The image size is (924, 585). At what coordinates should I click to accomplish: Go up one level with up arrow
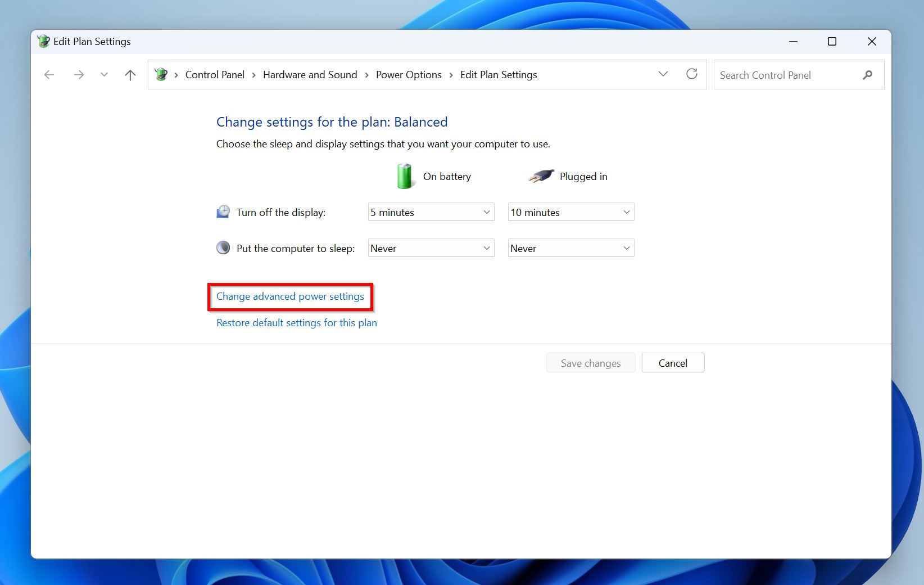coord(130,75)
